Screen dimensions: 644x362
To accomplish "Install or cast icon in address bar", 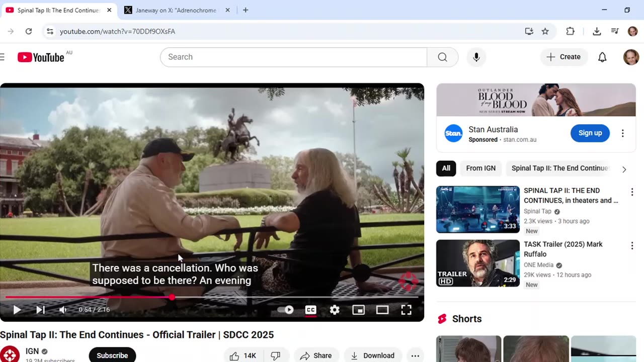I will (529, 31).
